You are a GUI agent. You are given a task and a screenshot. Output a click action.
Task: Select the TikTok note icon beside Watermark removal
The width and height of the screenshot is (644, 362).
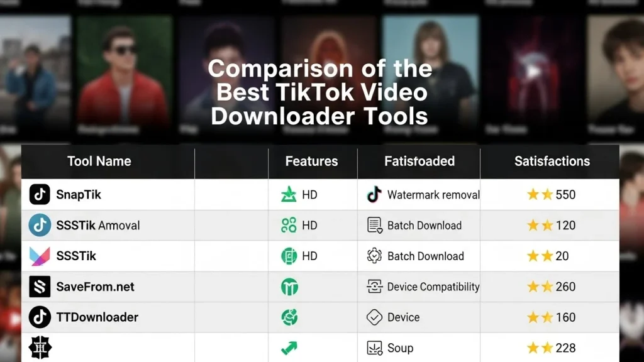click(372, 195)
